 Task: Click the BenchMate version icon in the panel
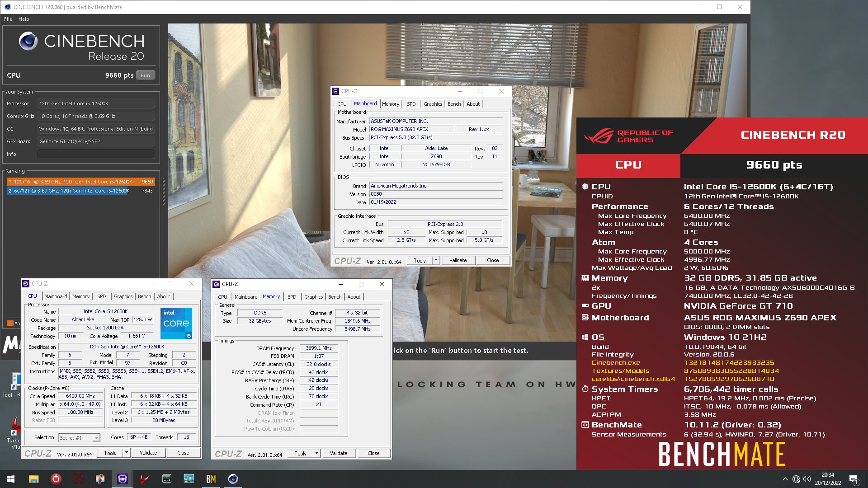[x=585, y=425]
